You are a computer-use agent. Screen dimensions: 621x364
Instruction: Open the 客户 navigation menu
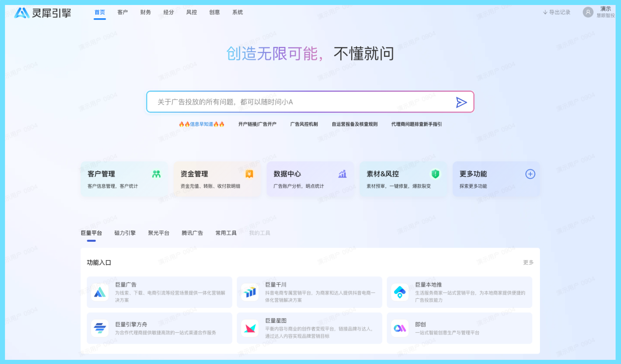tap(123, 12)
